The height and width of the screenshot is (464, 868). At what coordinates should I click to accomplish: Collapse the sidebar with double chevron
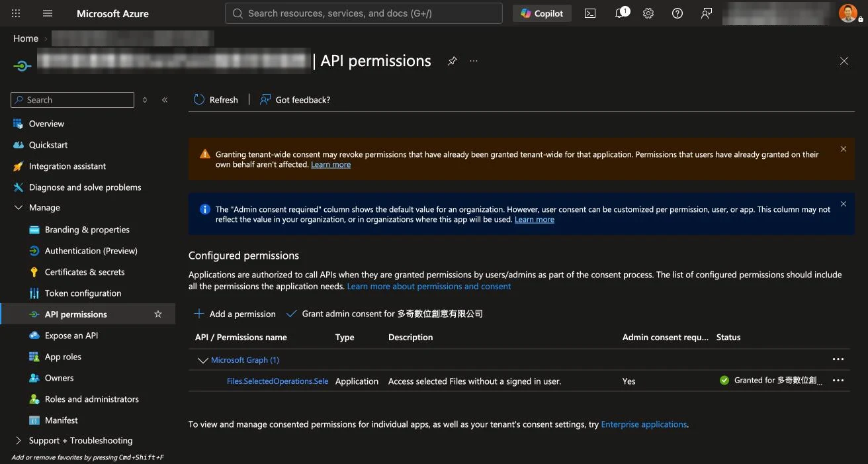(x=165, y=100)
